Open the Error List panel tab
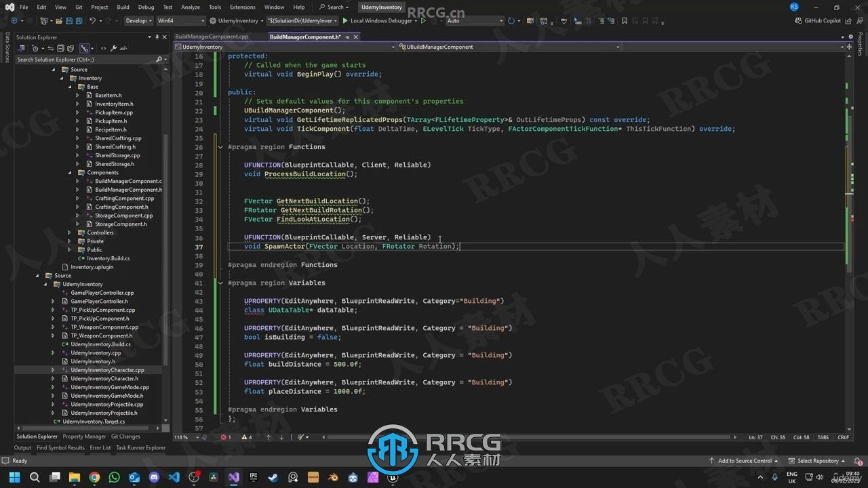 pos(100,447)
